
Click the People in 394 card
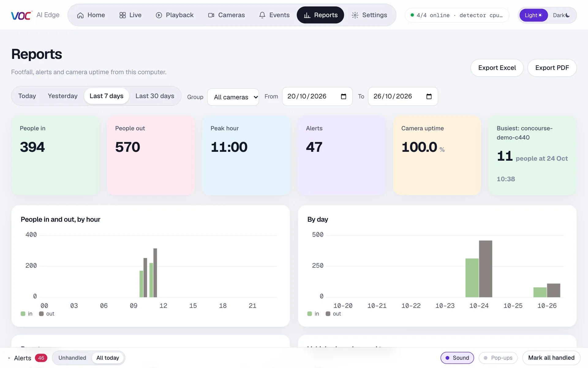tap(55, 155)
